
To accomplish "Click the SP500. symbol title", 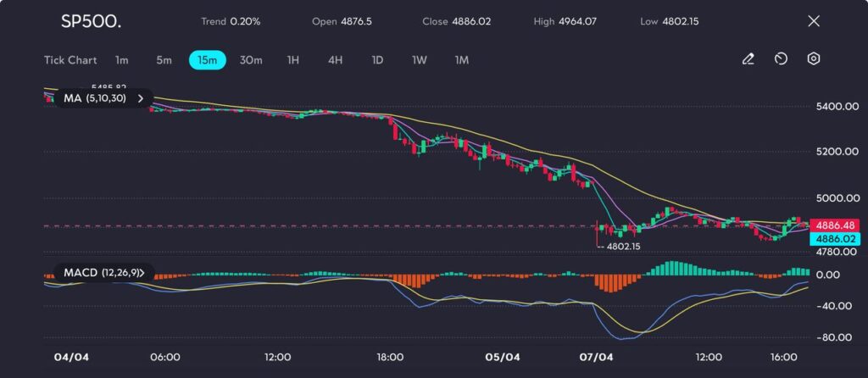I will pos(91,22).
